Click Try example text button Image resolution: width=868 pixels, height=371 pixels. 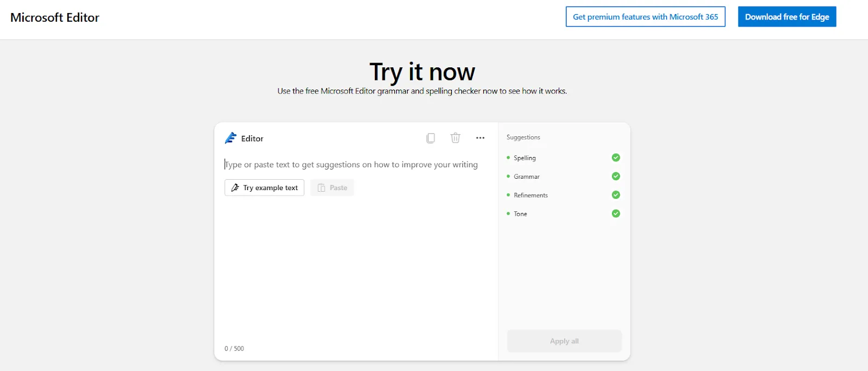[x=264, y=187]
